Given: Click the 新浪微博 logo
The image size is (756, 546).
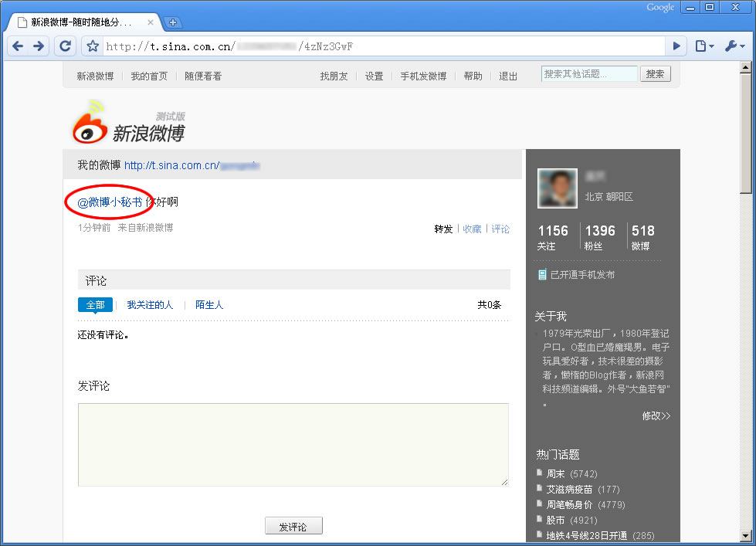Looking at the screenshot, I should 128,123.
